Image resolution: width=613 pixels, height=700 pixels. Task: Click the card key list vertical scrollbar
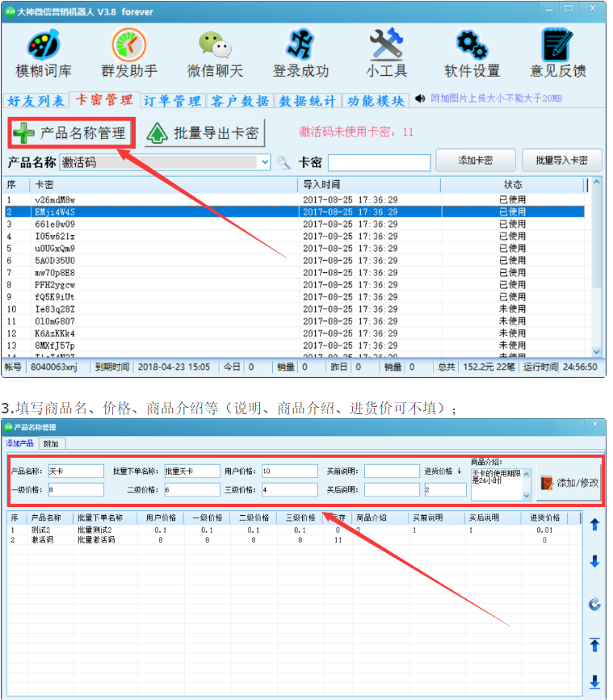tap(596, 266)
